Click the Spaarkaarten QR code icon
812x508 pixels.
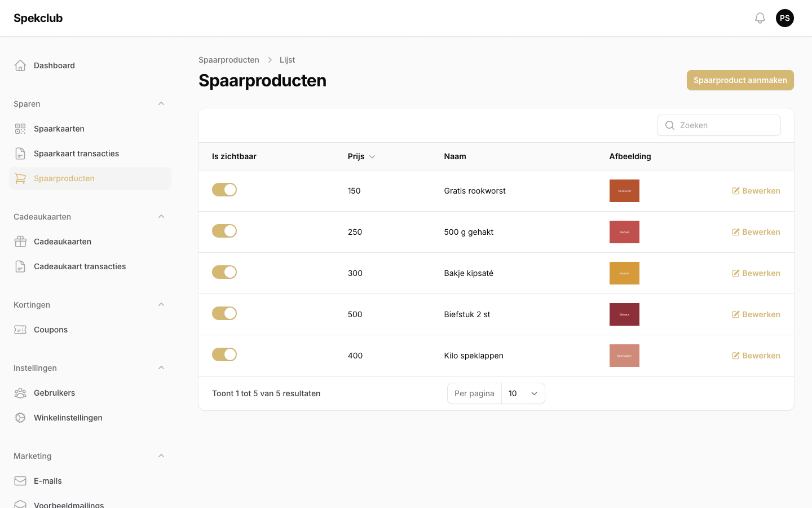pyautogui.click(x=20, y=129)
